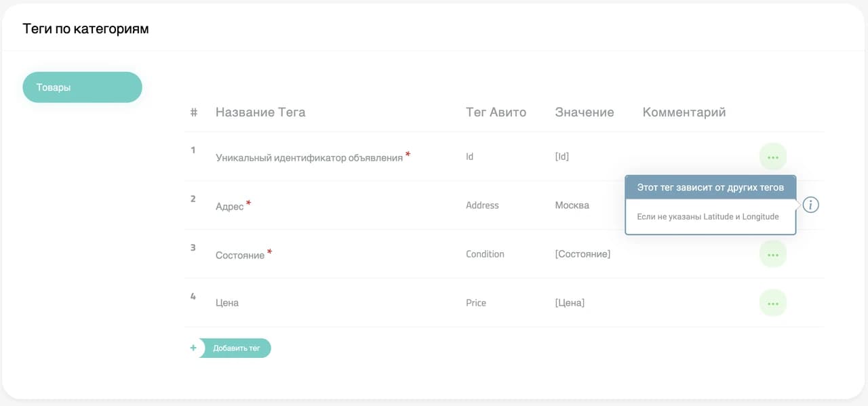Image resolution: width=868 pixels, height=406 pixels.
Task: Open the three-dots menu for the Id row
Action: pyautogui.click(x=772, y=157)
